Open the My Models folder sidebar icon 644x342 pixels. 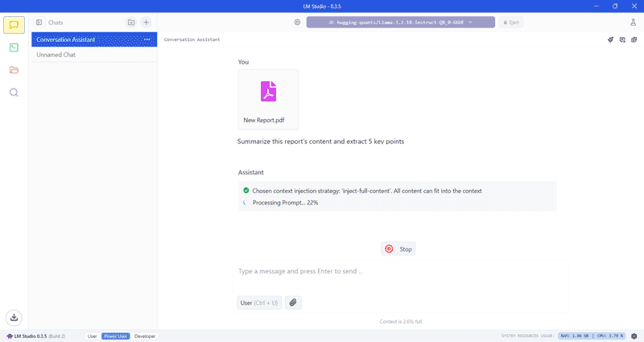point(14,70)
